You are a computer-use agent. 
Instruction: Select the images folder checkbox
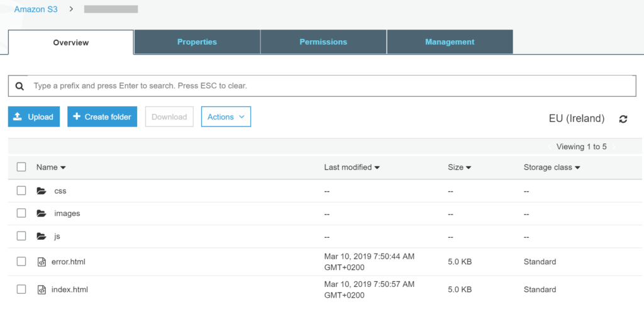(21, 213)
